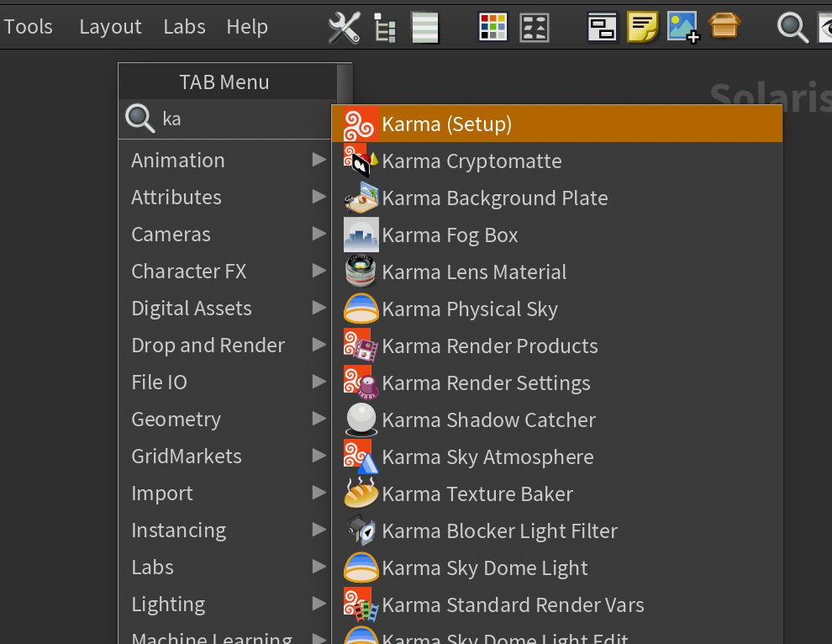Image resolution: width=832 pixels, height=644 pixels.
Task: Click the toolbar magnifying glass search icon
Action: (x=793, y=28)
